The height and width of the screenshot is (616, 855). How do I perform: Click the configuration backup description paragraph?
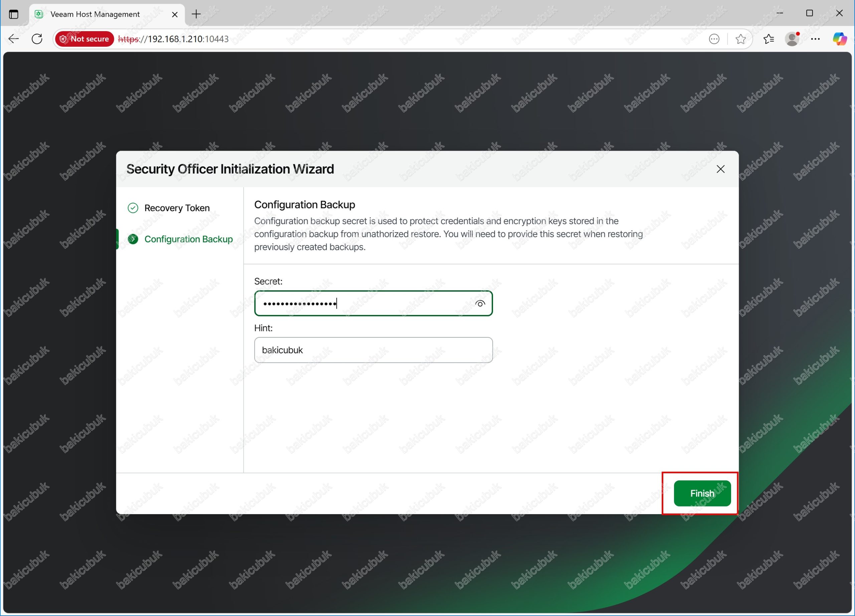449,234
